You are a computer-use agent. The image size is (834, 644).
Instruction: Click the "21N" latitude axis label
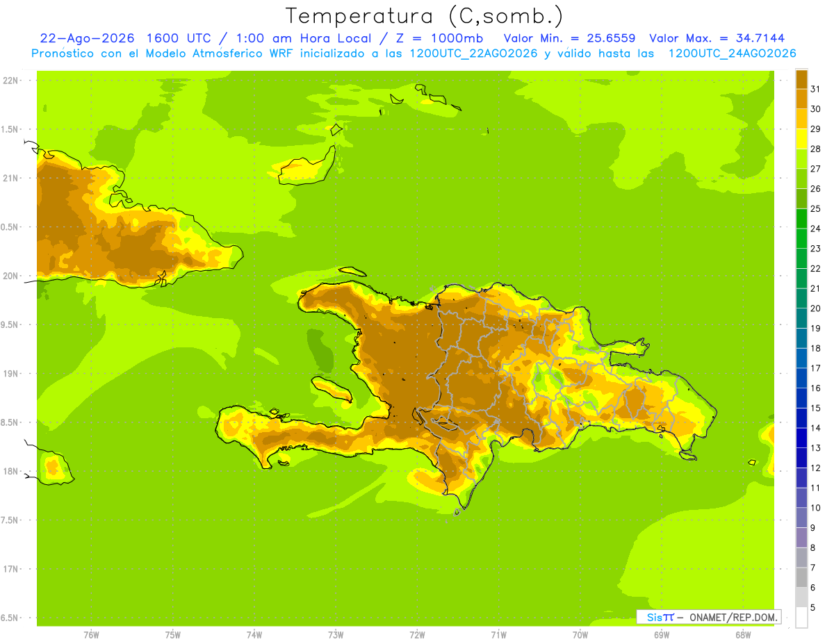11,178
